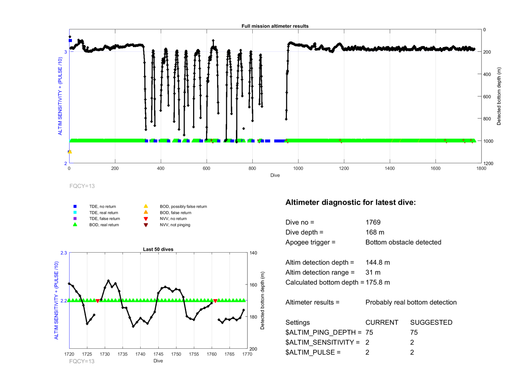Screen dimensions: 532x392
Task: Click the dive number value 1769
Action: click(x=373, y=222)
